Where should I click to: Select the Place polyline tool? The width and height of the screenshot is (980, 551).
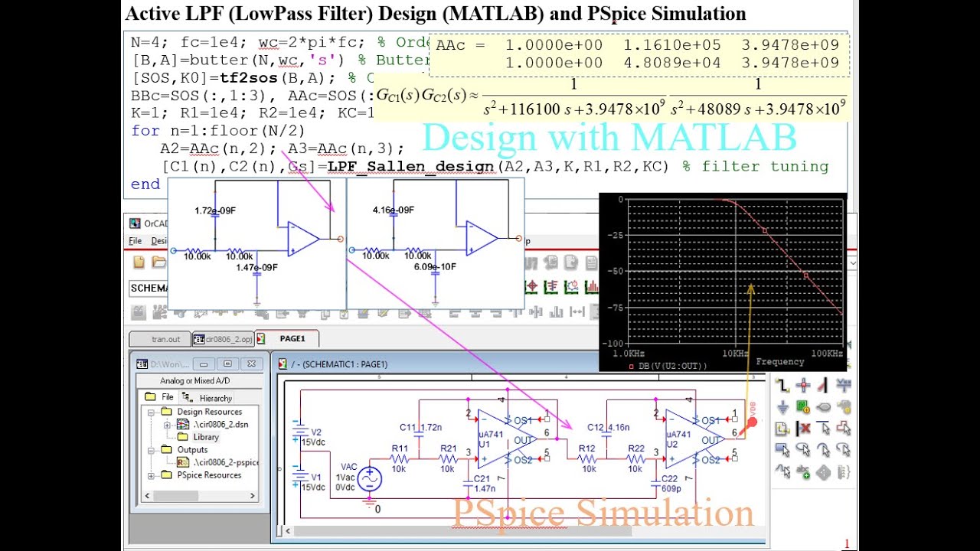pos(844,429)
